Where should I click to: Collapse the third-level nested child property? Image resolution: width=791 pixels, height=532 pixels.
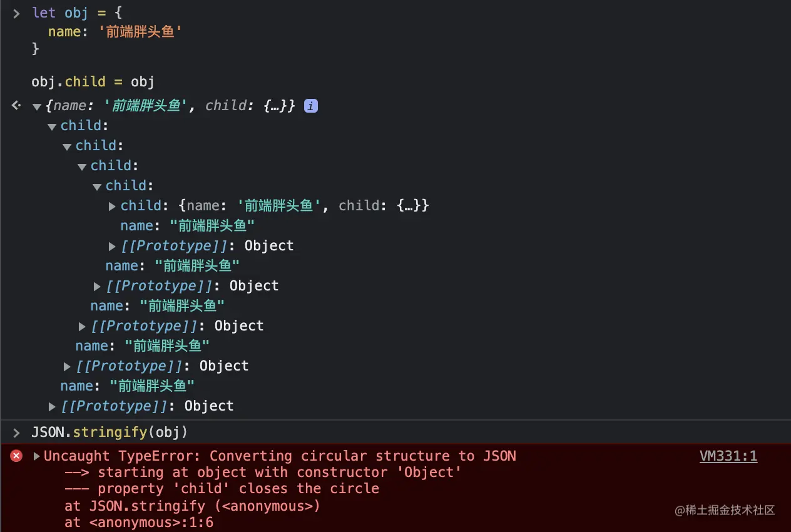click(x=82, y=166)
